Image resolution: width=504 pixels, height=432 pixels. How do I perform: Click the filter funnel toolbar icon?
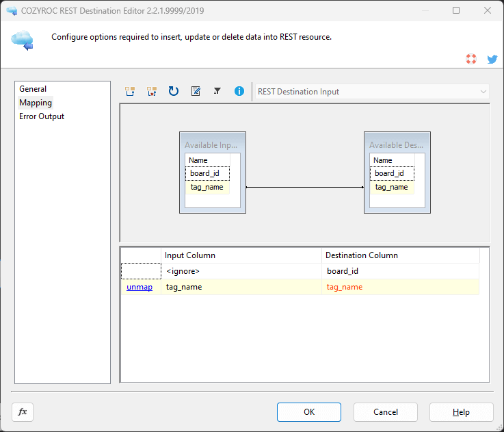[x=217, y=92]
